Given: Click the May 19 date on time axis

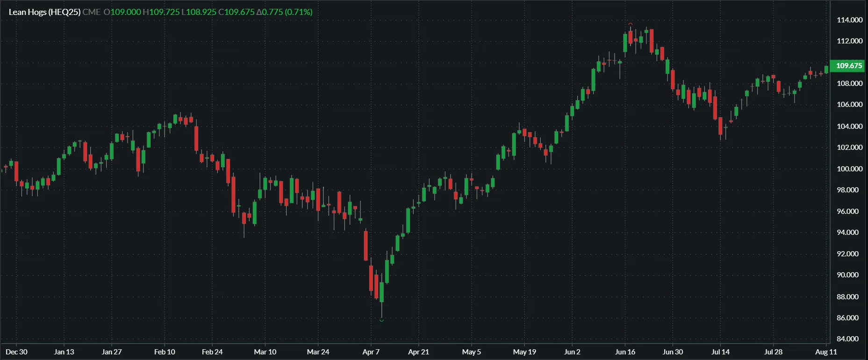Looking at the screenshot, I should 524,352.
